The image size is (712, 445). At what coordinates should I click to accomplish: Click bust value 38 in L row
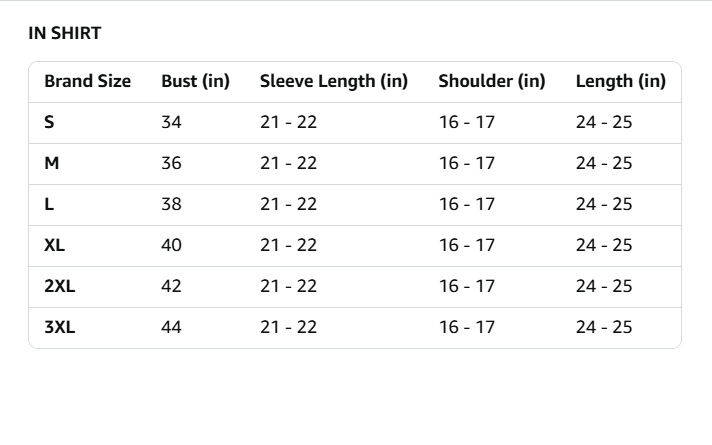pos(171,204)
